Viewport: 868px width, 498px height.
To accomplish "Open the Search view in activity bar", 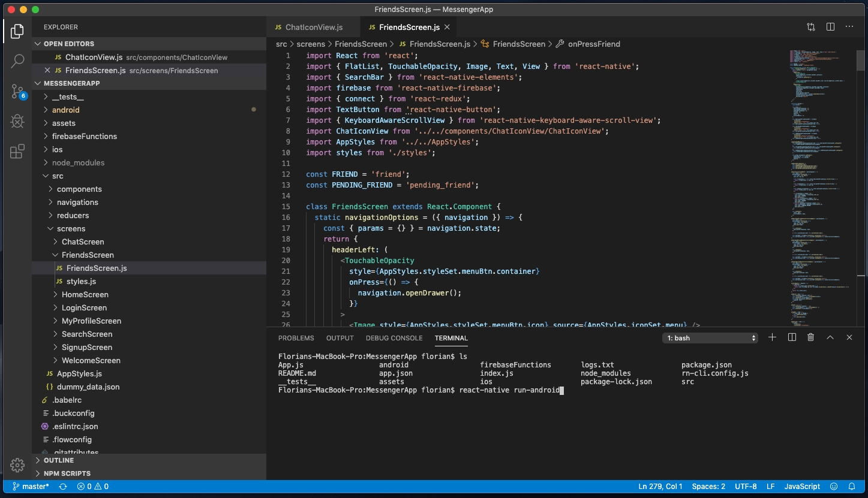I will pos(17,61).
